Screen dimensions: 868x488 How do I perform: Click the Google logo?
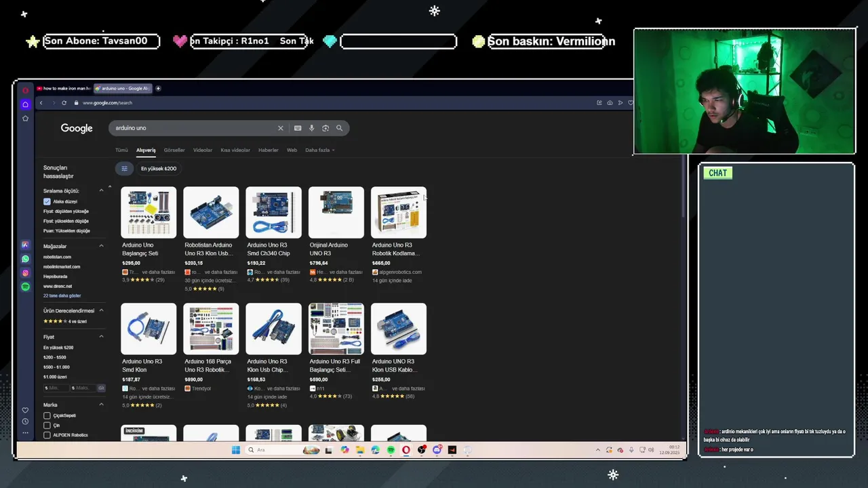click(77, 128)
